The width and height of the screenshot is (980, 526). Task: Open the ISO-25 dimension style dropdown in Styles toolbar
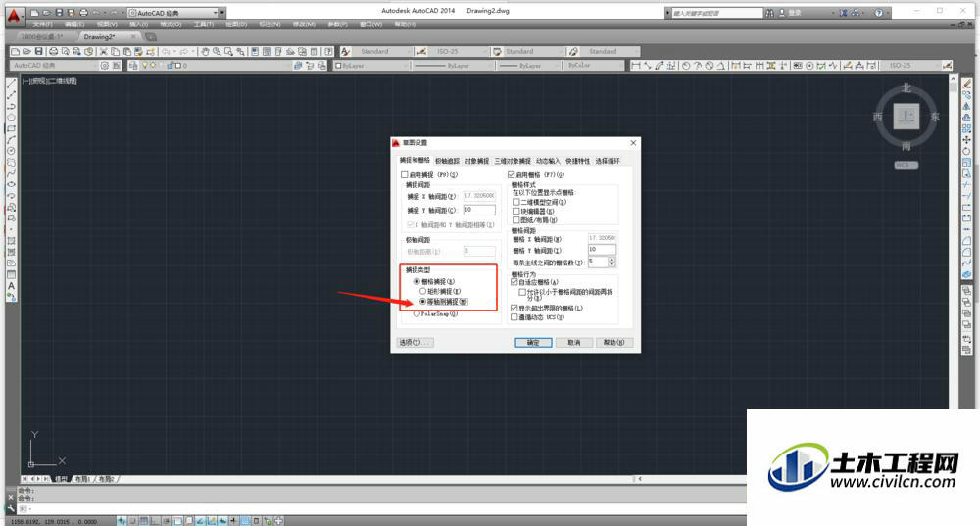[x=457, y=51]
